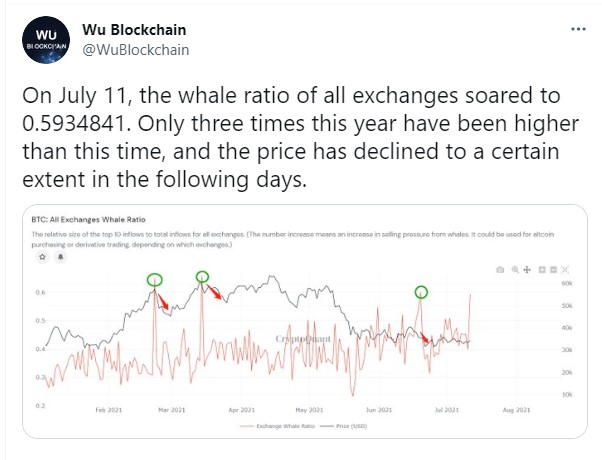This screenshot has width=602, height=460.
Task: Click the autoscale reset icon on chart toolbar
Action: [x=566, y=270]
